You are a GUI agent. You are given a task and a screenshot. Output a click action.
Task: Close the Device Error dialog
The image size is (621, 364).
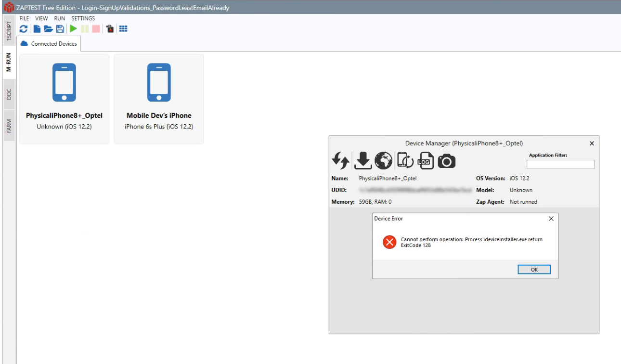[551, 219]
